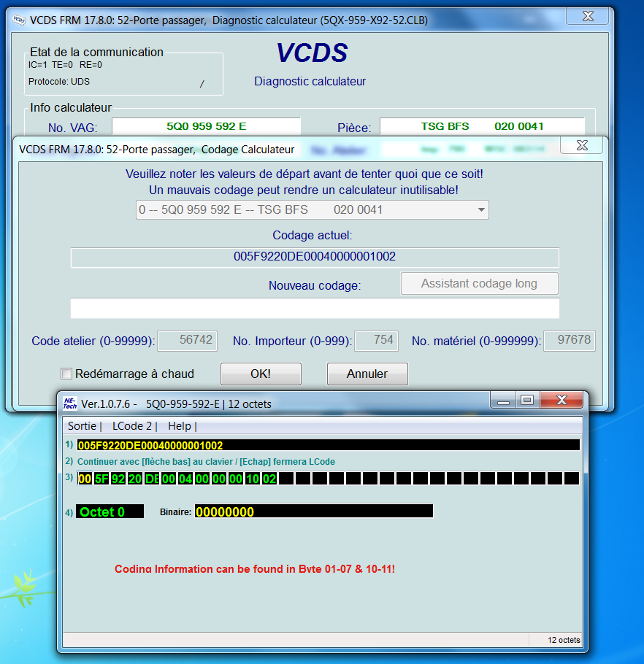Open the LCode 2 menu

[132, 426]
